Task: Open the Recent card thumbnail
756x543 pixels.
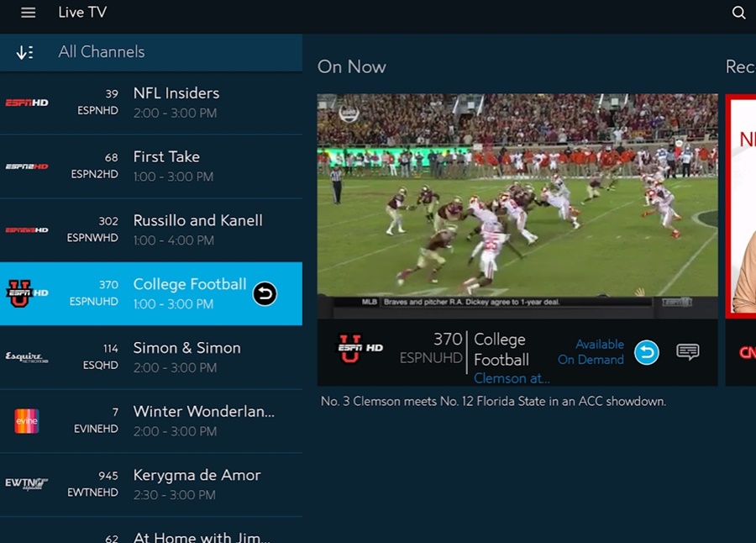Action: pos(741,206)
